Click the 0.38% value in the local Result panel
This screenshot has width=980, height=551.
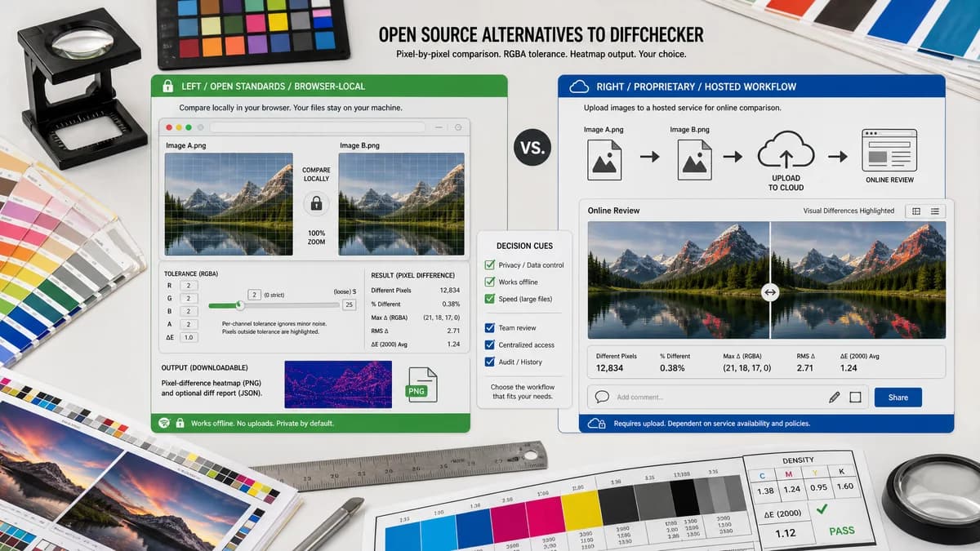[x=451, y=304]
